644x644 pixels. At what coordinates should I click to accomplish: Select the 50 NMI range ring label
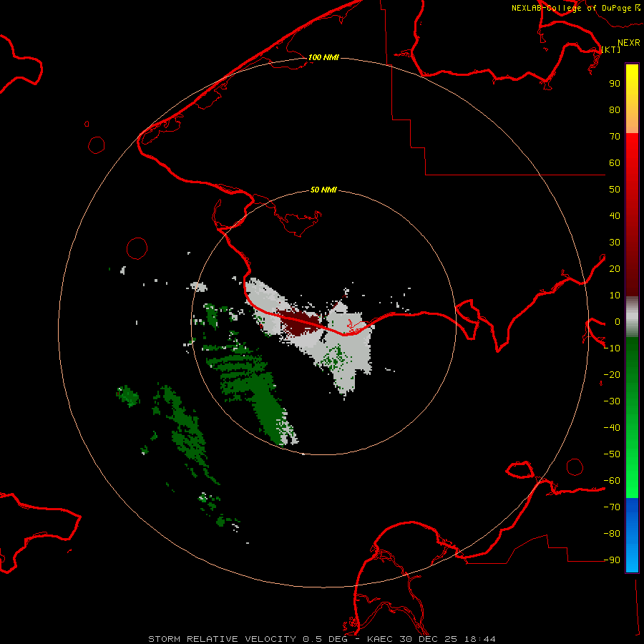point(323,190)
